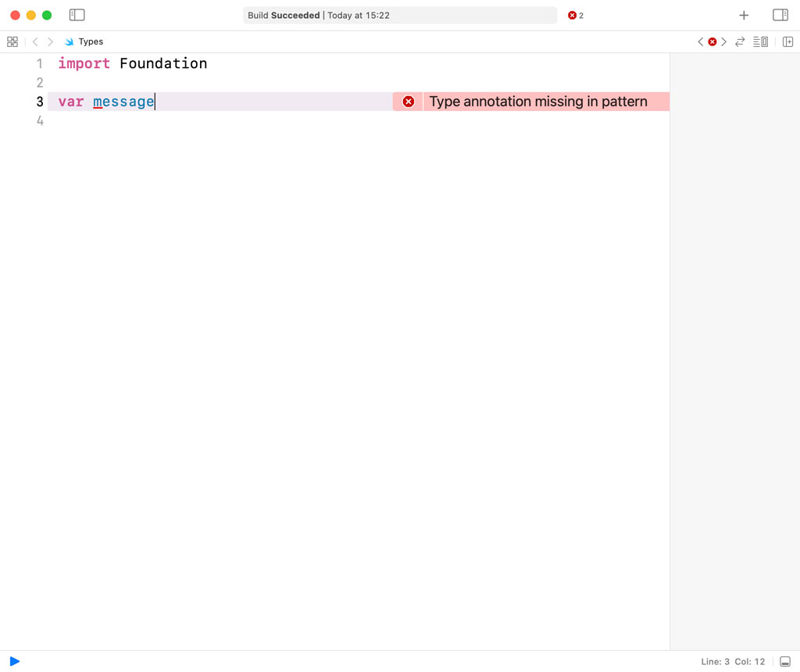This screenshot has width=800, height=672.
Task: Jump to next issue with right arrow
Action: pyautogui.click(x=723, y=41)
